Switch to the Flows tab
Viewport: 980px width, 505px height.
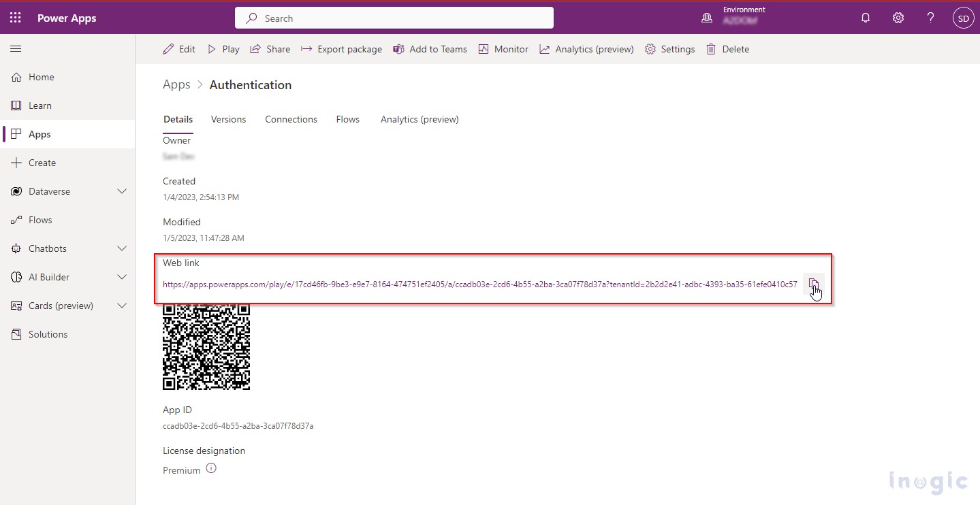pyautogui.click(x=347, y=119)
